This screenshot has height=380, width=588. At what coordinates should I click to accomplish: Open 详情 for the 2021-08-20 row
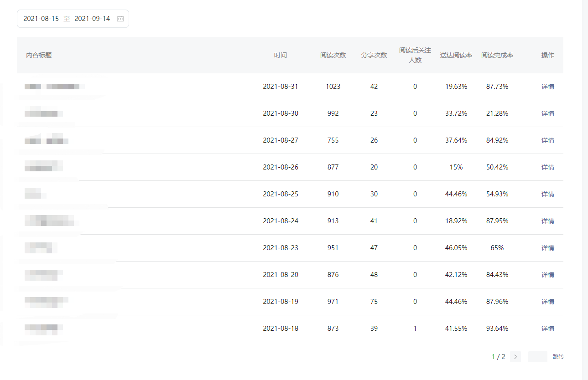coord(547,275)
